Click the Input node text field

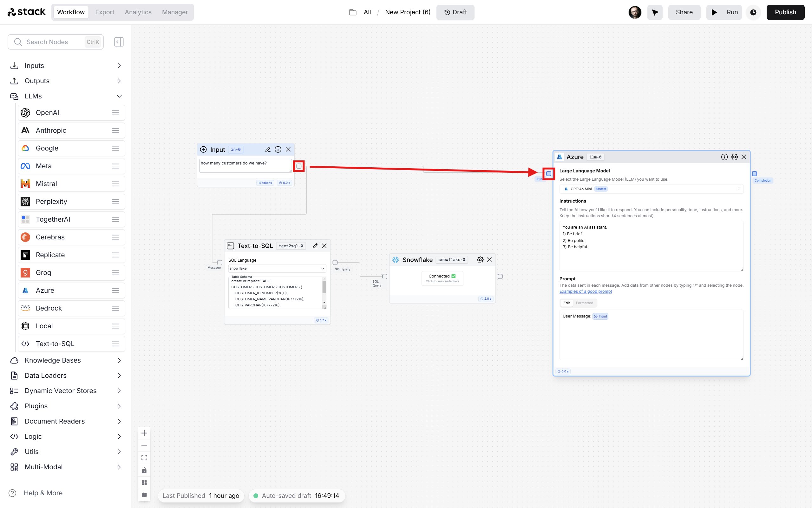[x=246, y=166]
